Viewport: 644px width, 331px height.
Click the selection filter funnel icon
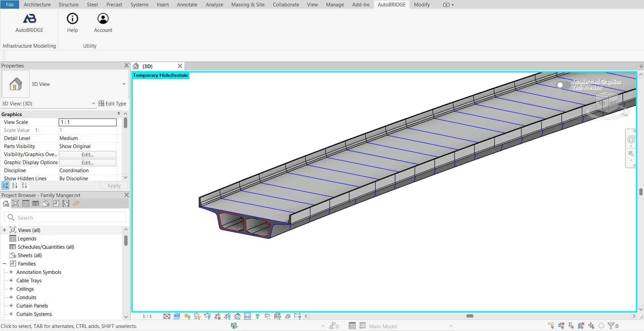611,326
